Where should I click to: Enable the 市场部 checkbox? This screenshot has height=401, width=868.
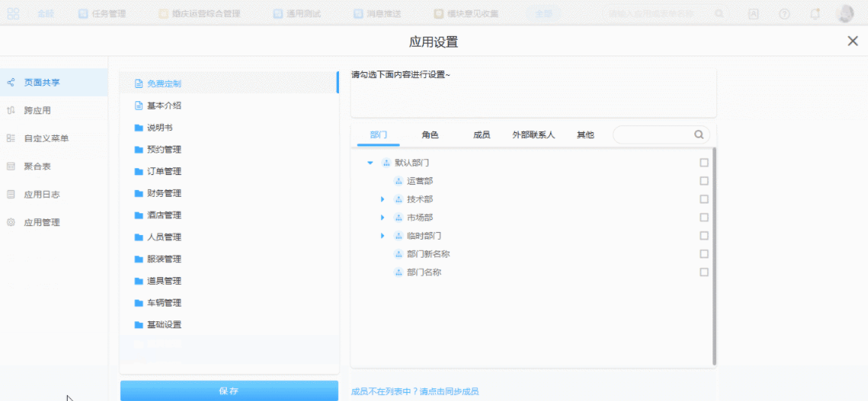click(704, 218)
